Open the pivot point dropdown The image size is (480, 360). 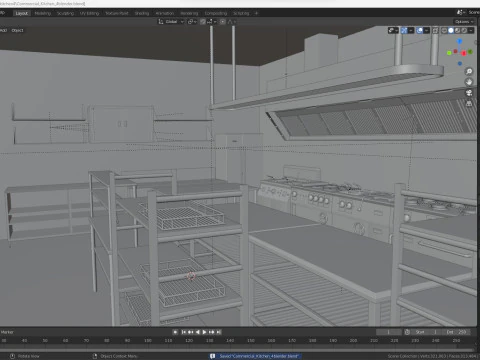coord(192,22)
